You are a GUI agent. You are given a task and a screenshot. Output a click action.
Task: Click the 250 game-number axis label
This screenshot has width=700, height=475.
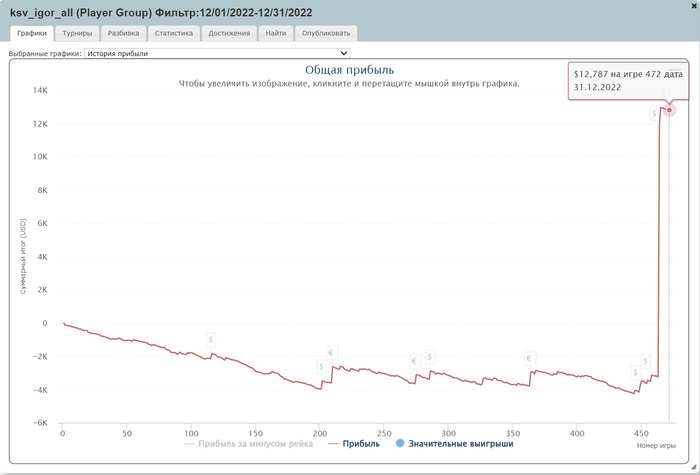tap(384, 433)
